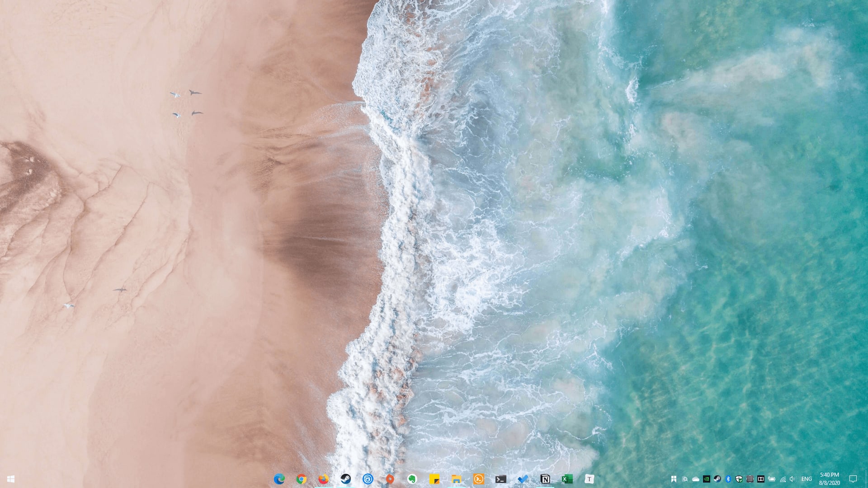Open the orange terminal prompt app
The width and height of the screenshot is (868, 488).
pos(479,479)
